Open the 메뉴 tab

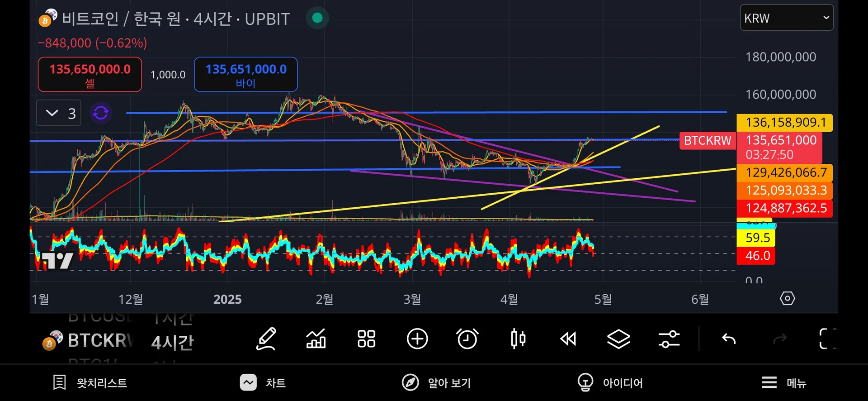(x=784, y=383)
